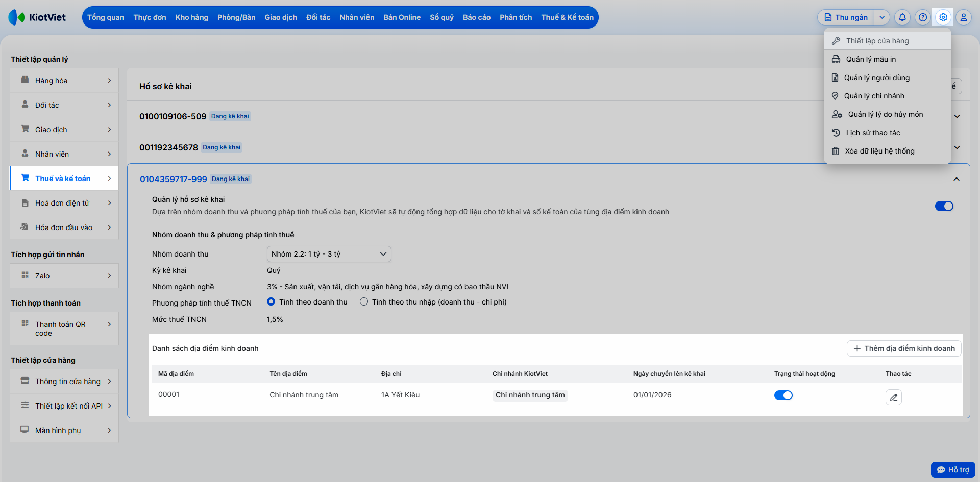
Task: Click the Thu ngân button
Action: pos(846,17)
